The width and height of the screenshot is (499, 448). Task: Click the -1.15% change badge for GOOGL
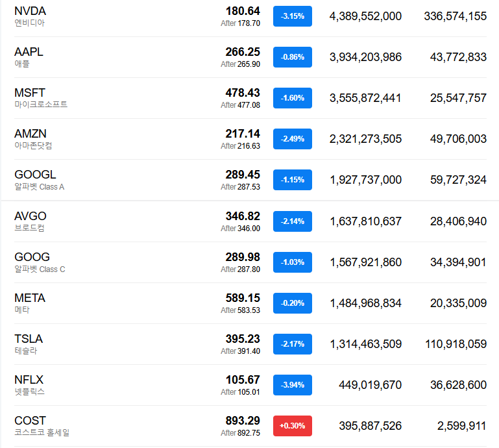coord(293,180)
